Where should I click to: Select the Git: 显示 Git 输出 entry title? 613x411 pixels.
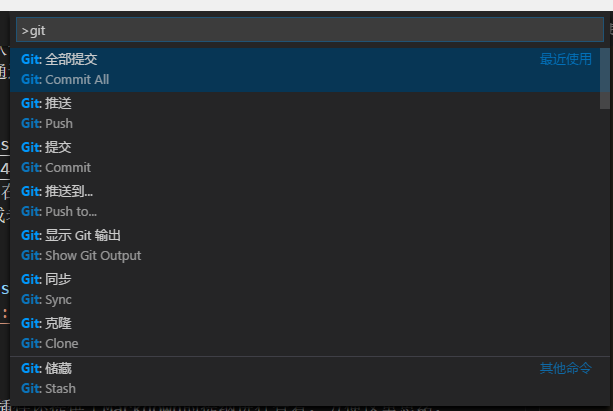[x=71, y=235]
